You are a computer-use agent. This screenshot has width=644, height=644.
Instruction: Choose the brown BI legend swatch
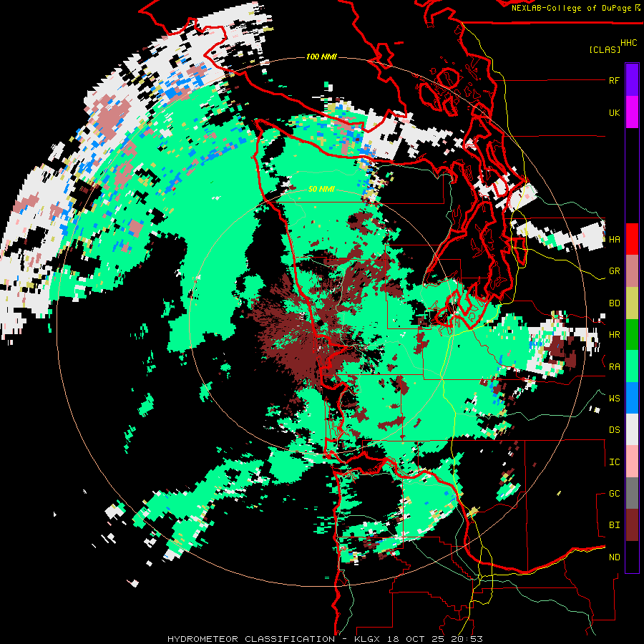coord(632,525)
